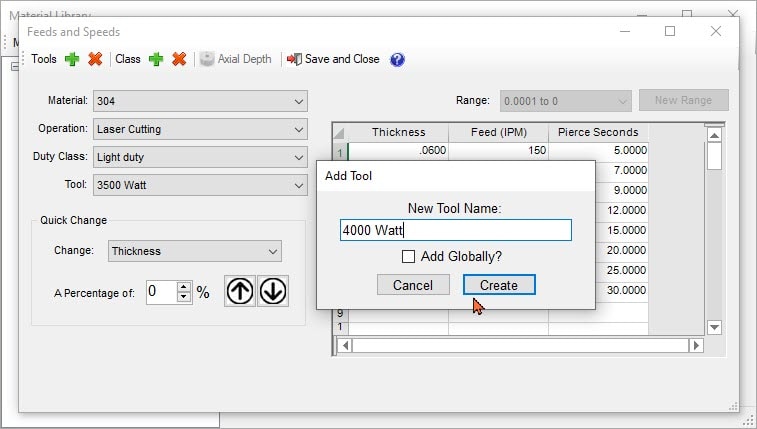Click the red X delete icon next to Tools
The width and height of the screenshot is (757, 429).
tap(95, 59)
